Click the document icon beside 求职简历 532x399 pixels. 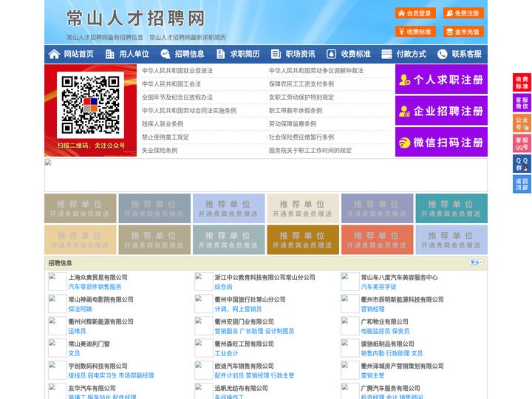(220, 54)
